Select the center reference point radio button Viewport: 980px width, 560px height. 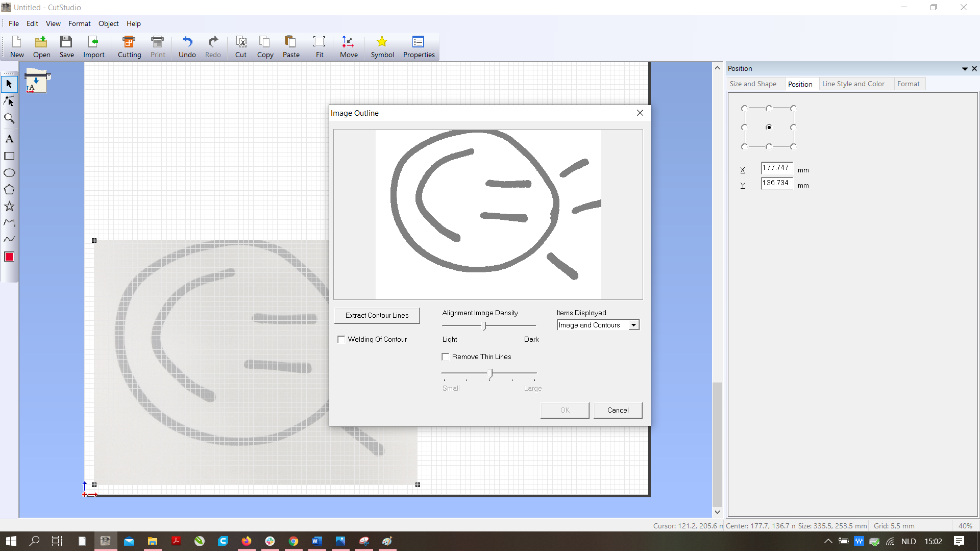[x=769, y=128]
